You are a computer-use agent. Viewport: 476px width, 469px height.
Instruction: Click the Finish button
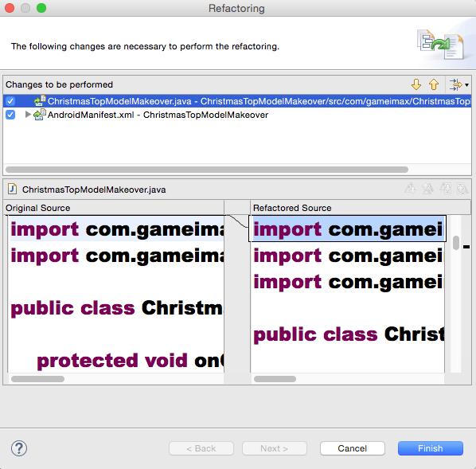click(431, 448)
